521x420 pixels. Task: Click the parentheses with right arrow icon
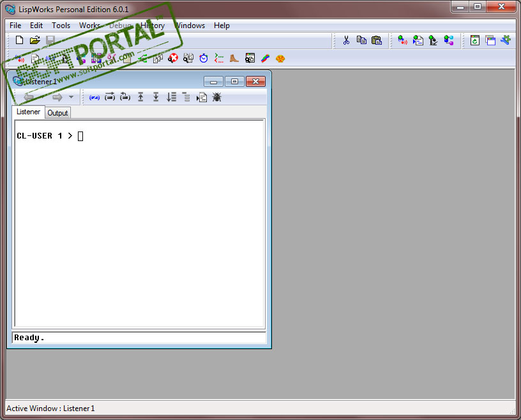pos(110,97)
